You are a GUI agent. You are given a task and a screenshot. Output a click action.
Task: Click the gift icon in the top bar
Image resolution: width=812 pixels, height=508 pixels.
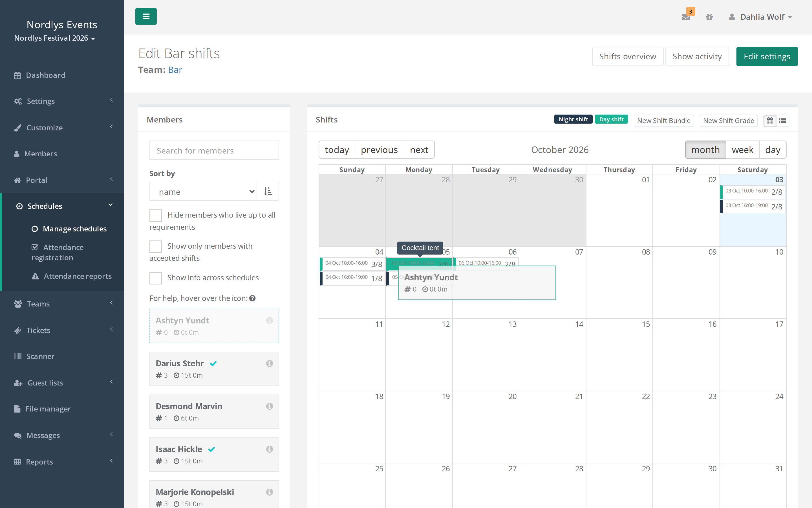point(709,17)
